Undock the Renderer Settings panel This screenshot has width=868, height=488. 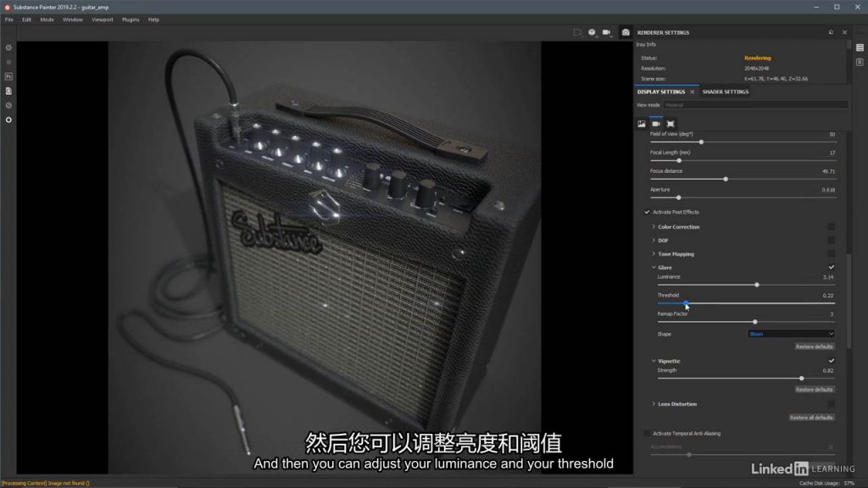831,33
